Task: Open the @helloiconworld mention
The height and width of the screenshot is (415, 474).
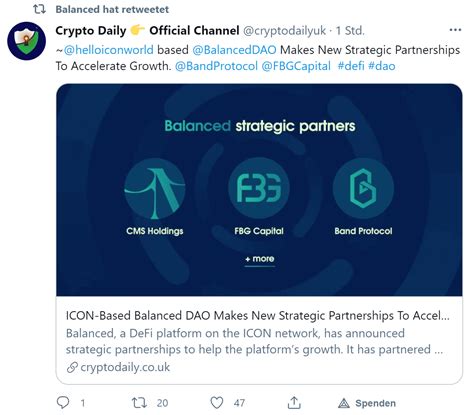Action: coord(109,50)
